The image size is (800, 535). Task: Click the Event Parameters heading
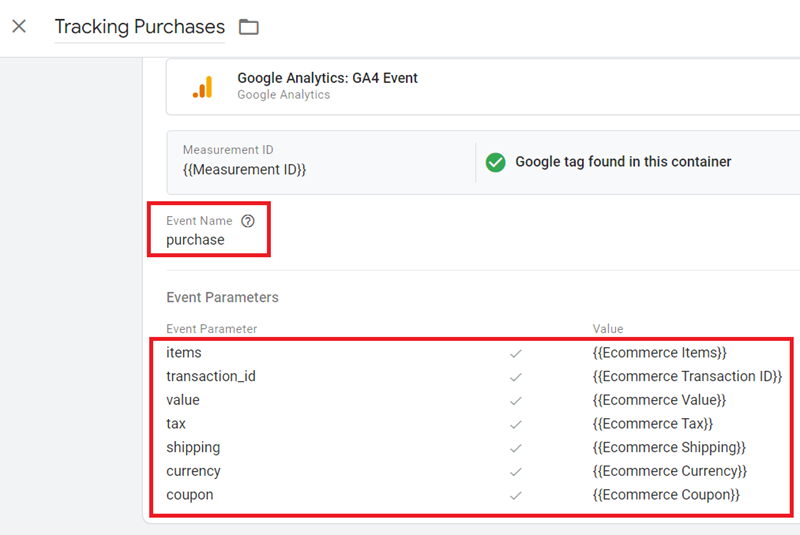222,297
